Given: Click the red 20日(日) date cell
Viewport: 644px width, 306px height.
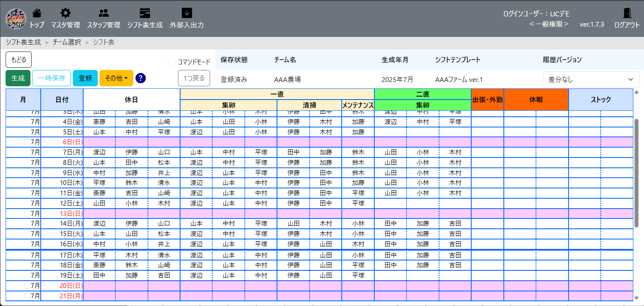Looking at the screenshot, I should click(62, 285).
